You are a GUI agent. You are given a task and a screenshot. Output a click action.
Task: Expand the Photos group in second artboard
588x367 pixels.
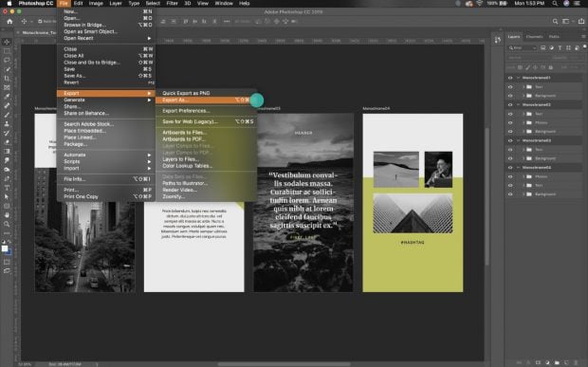(524, 122)
